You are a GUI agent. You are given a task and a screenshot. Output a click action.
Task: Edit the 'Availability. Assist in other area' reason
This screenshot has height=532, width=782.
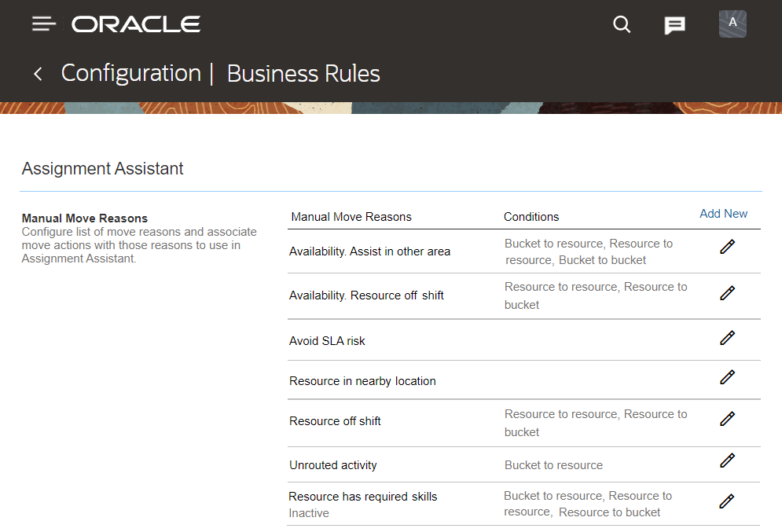click(727, 247)
